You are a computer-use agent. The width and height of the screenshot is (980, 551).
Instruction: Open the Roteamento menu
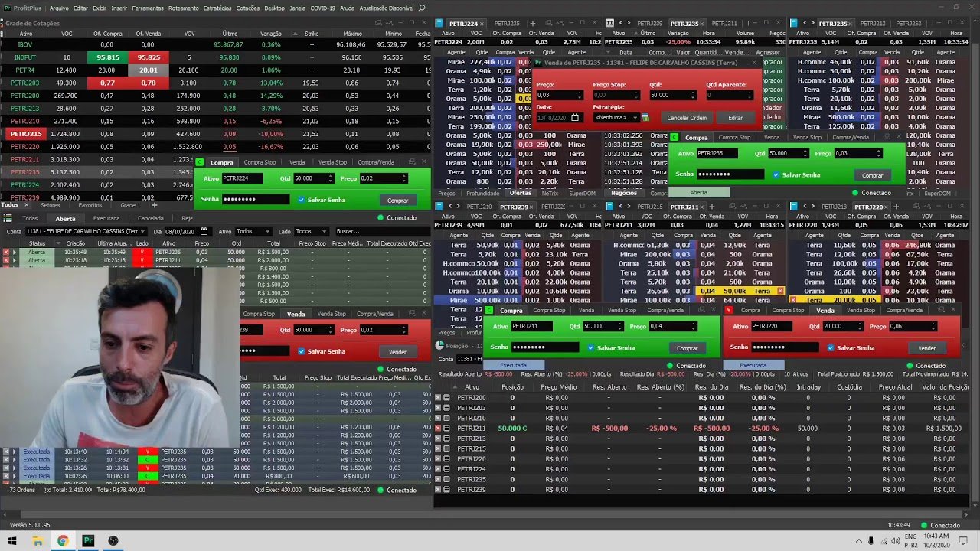pos(183,8)
